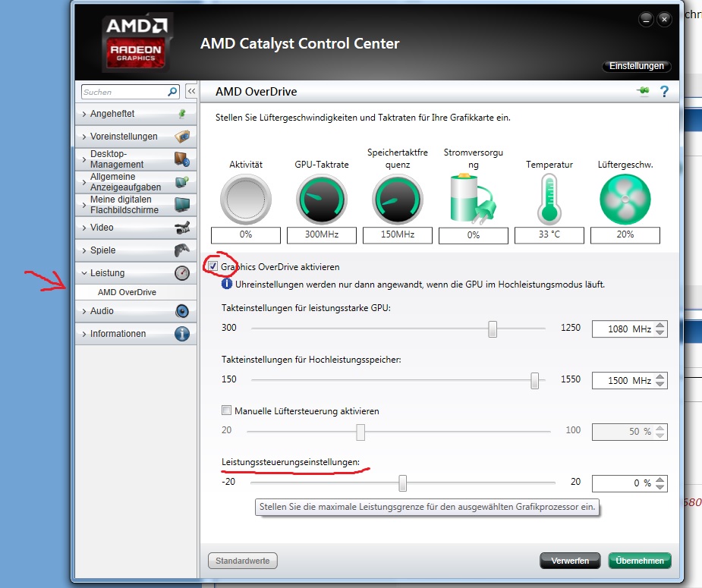The image size is (702, 588).
Task: Click the GPU clock slider handle
Action: click(x=493, y=329)
